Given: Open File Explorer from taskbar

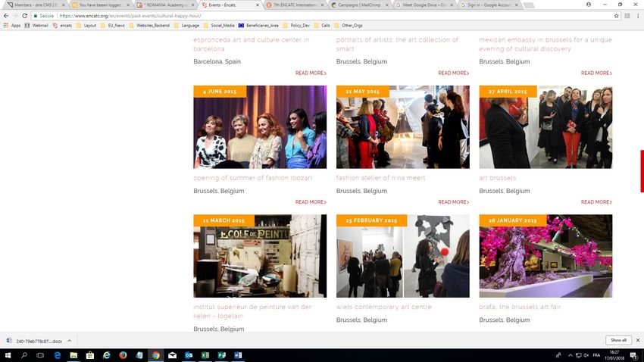Looking at the screenshot, I should pos(73,355).
